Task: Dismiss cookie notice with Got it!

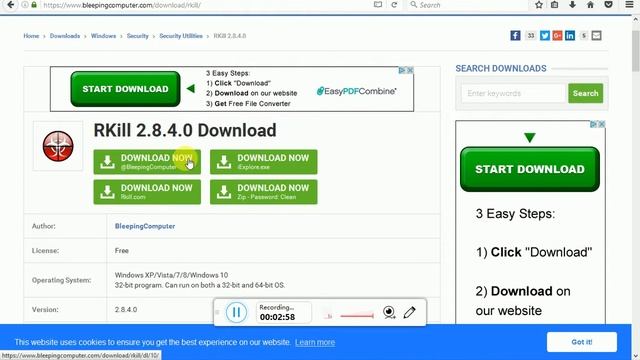Action: (582, 342)
